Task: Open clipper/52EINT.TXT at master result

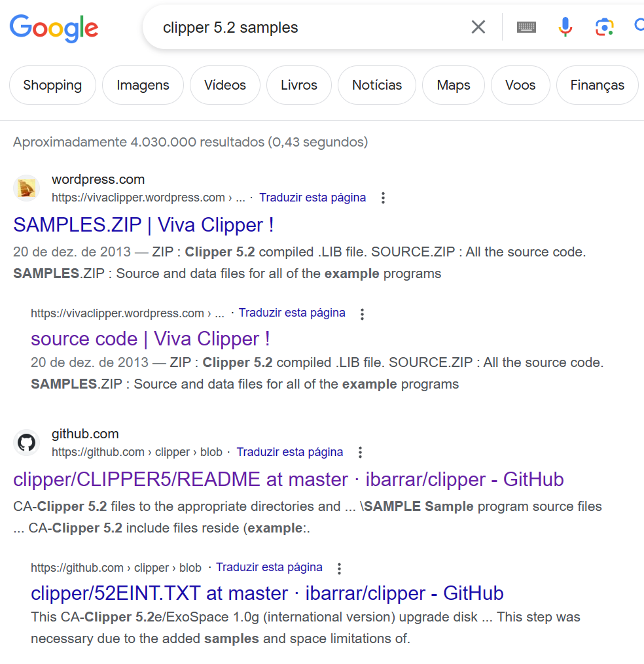Action: [267, 593]
